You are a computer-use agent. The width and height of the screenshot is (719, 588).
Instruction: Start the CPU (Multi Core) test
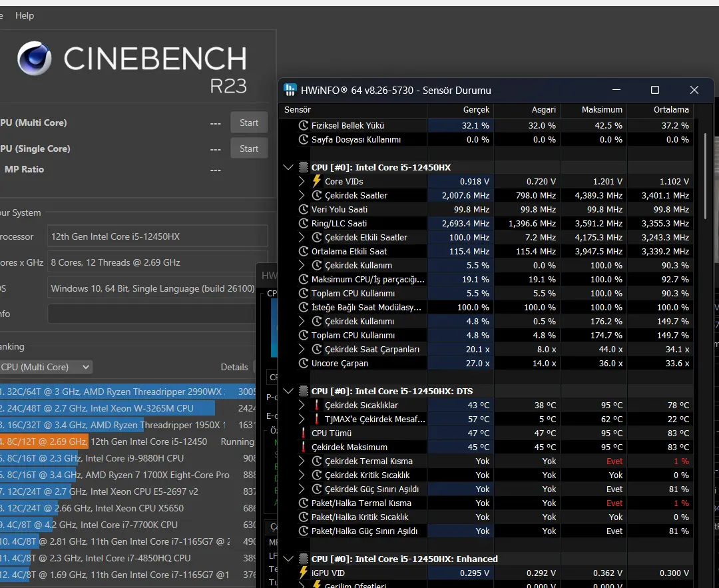coord(249,123)
